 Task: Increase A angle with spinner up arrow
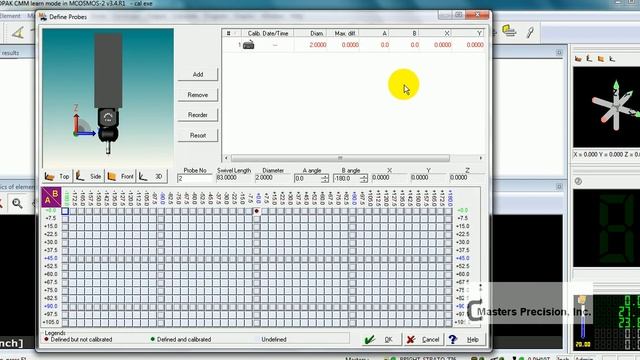point(324,176)
